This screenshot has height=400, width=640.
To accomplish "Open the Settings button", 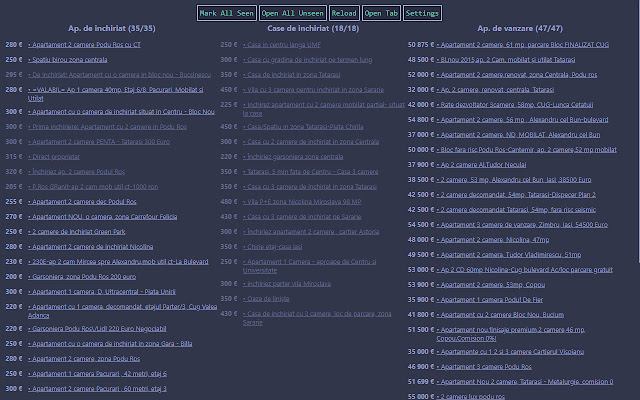I will click(422, 13).
